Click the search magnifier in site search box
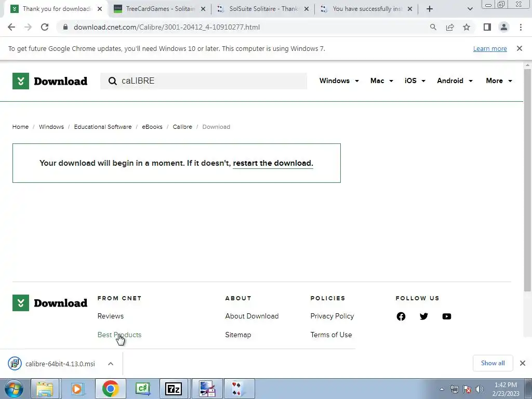Viewport: 532px width, 399px height. click(112, 81)
